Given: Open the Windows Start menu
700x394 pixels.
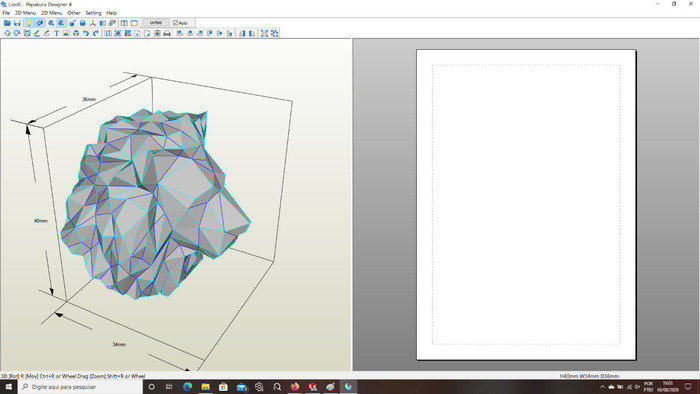Looking at the screenshot, I should 8,387.
